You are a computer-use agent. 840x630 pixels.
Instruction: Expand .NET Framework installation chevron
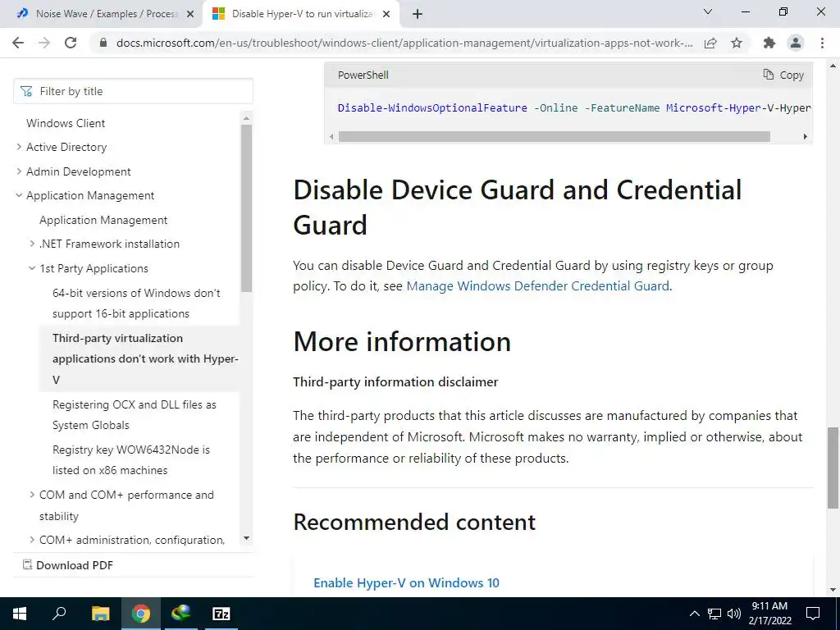point(32,244)
